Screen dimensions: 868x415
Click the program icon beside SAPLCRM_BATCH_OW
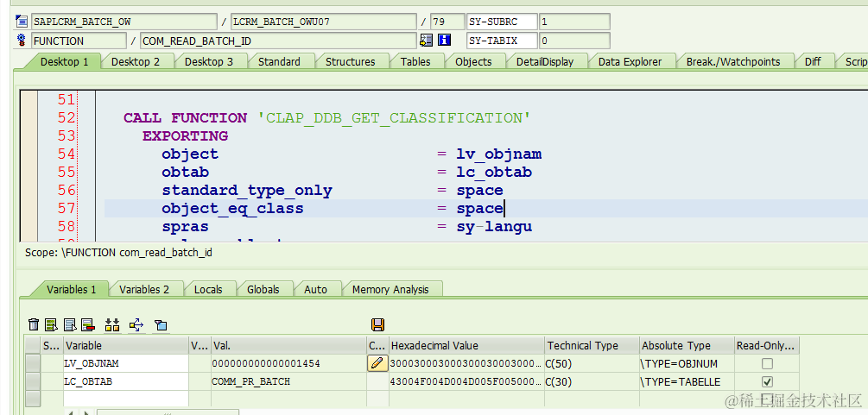pyautogui.click(x=22, y=22)
